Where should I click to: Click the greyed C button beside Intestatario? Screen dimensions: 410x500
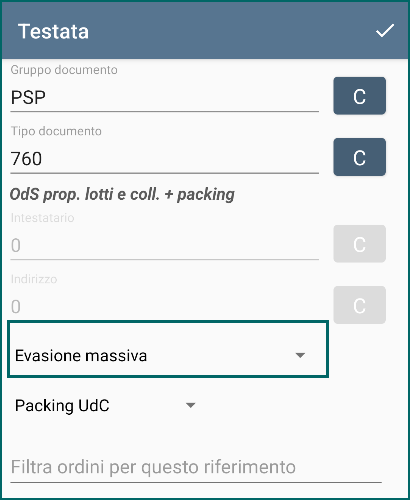pyautogui.click(x=360, y=244)
